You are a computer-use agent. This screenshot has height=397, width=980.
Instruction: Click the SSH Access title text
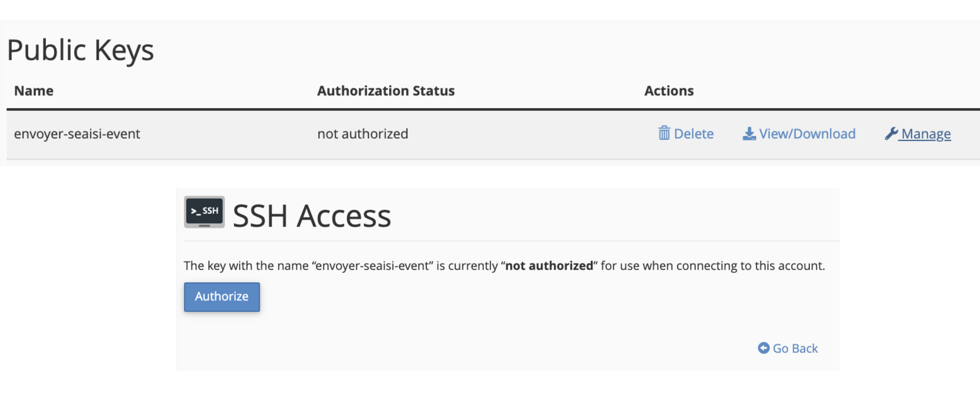[x=311, y=216]
